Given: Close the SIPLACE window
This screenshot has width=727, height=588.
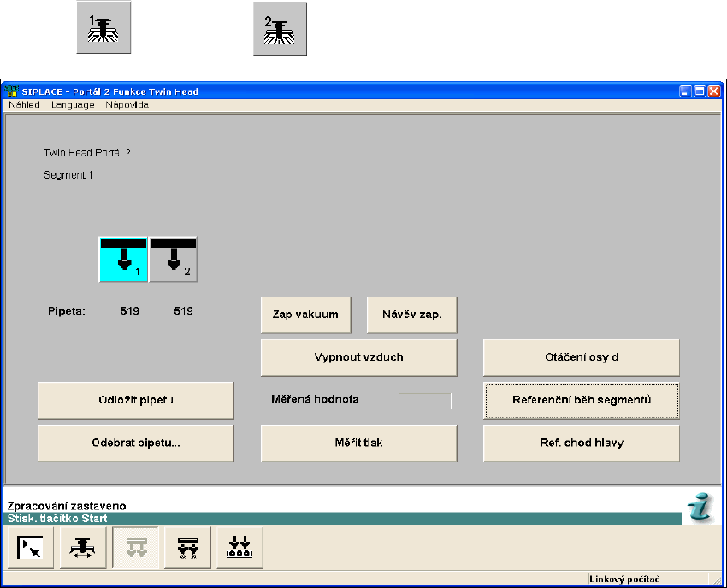Looking at the screenshot, I should (714, 91).
